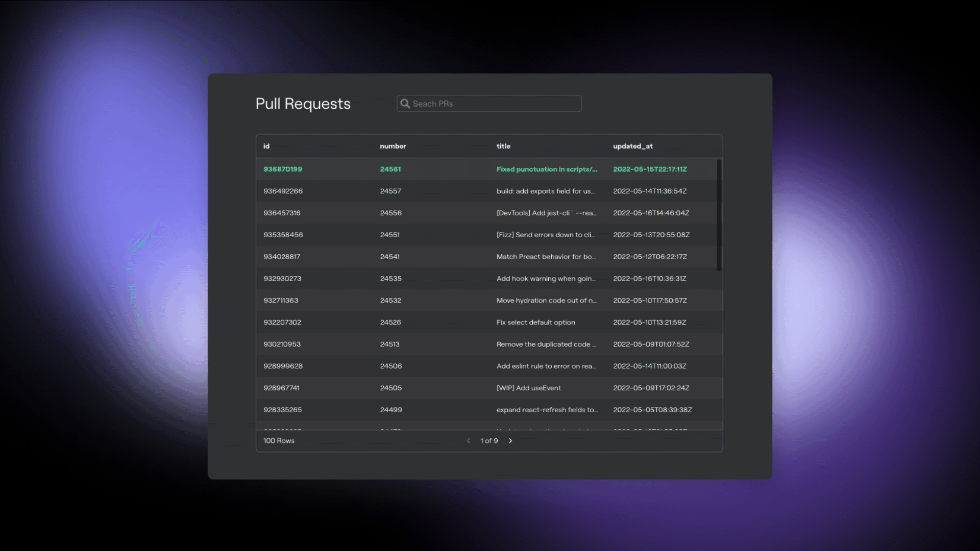The width and height of the screenshot is (980, 551).
Task: Click the table vertical scrollbar
Action: pyautogui.click(x=719, y=215)
